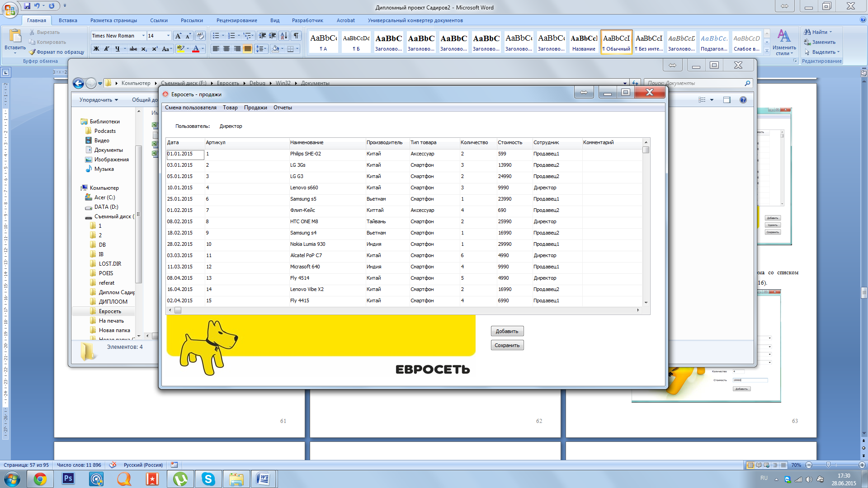The image size is (868, 488).
Task: Click Найти in the ribbon
Action: (x=818, y=32)
